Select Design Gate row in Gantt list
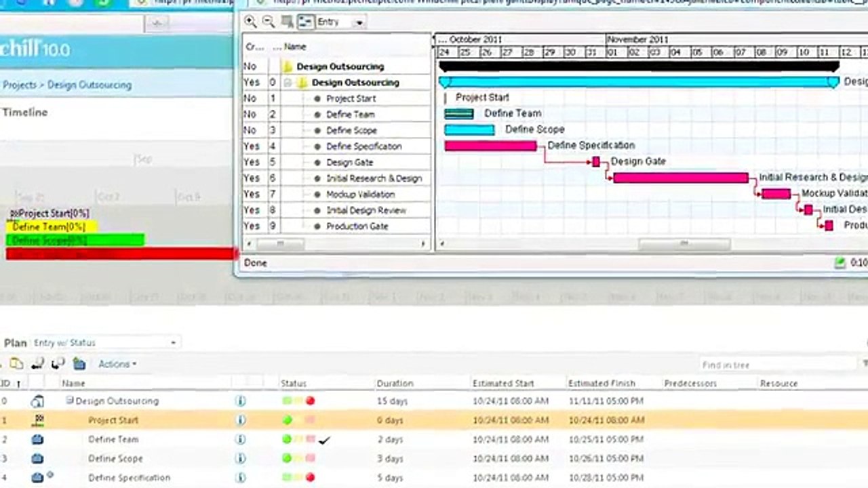The height and width of the screenshot is (488, 868). point(337,163)
